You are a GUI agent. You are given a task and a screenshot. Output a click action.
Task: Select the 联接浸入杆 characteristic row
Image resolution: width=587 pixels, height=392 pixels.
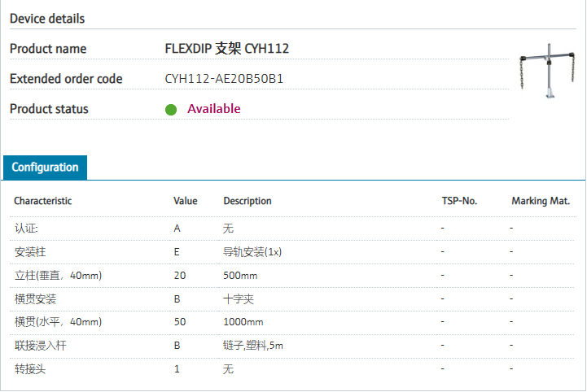(x=41, y=346)
